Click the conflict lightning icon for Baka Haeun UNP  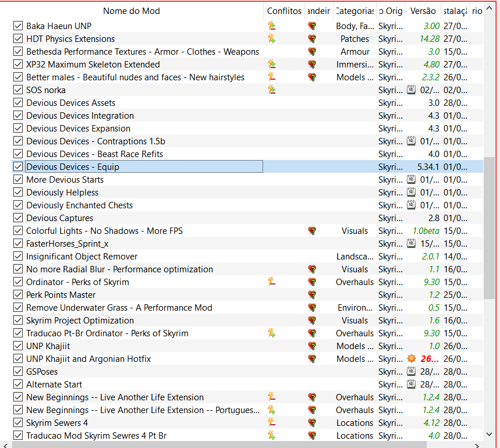pos(271,26)
